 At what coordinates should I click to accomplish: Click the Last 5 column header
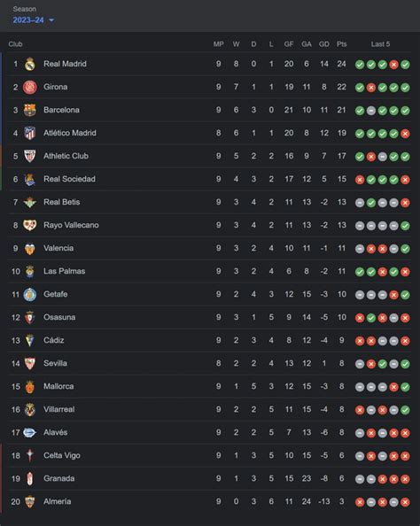pyautogui.click(x=380, y=44)
